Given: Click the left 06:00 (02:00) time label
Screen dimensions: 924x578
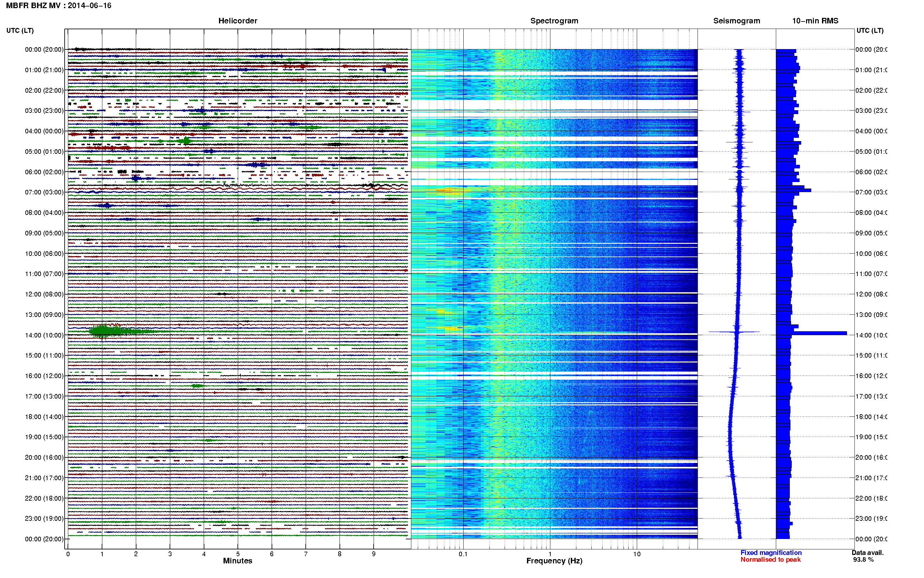Looking at the screenshot, I should tap(44, 172).
